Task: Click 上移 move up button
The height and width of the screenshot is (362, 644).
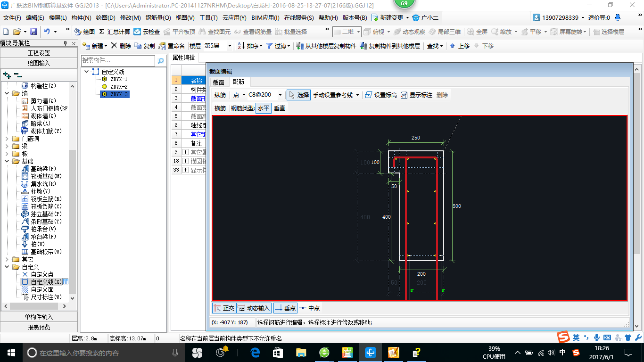Action: [x=460, y=46]
